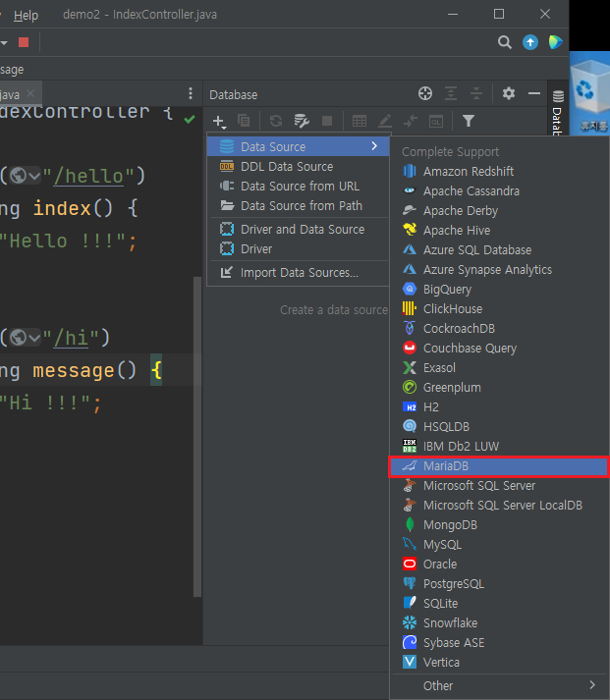Select DDL Data Source entry

click(x=299, y=167)
